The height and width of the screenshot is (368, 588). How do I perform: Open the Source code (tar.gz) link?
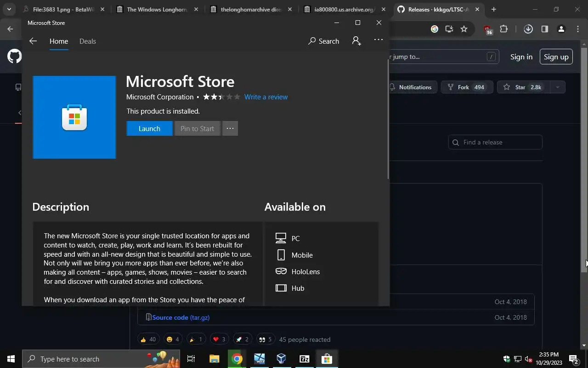coord(181,317)
